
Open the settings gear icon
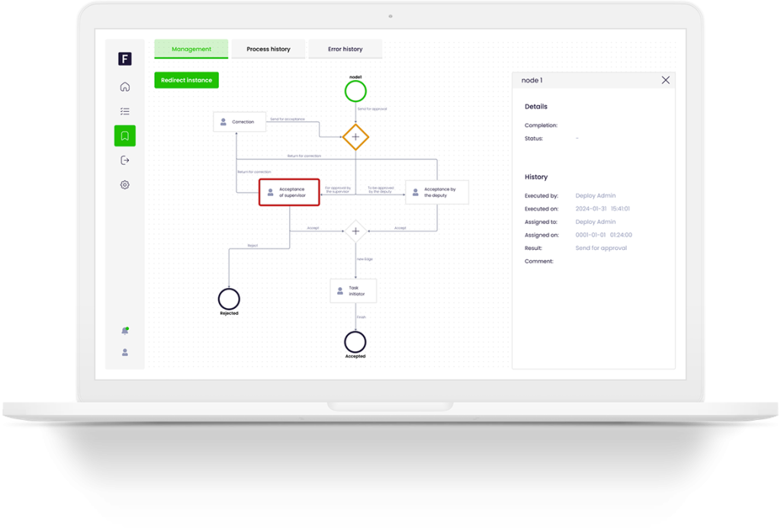tap(125, 184)
